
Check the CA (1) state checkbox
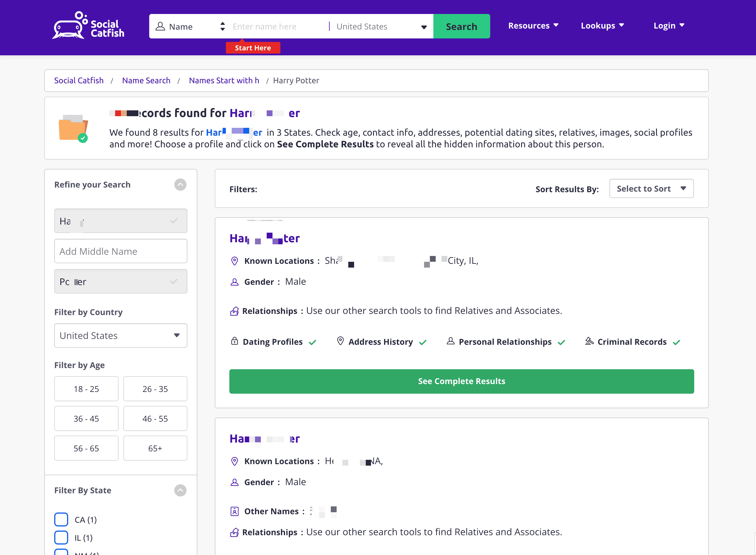click(x=61, y=520)
